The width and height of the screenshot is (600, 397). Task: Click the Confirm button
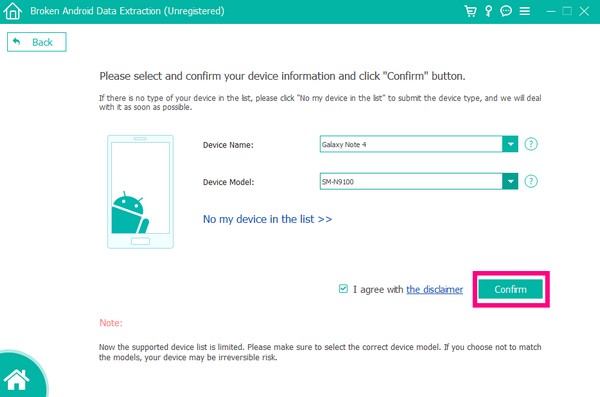pyautogui.click(x=510, y=289)
